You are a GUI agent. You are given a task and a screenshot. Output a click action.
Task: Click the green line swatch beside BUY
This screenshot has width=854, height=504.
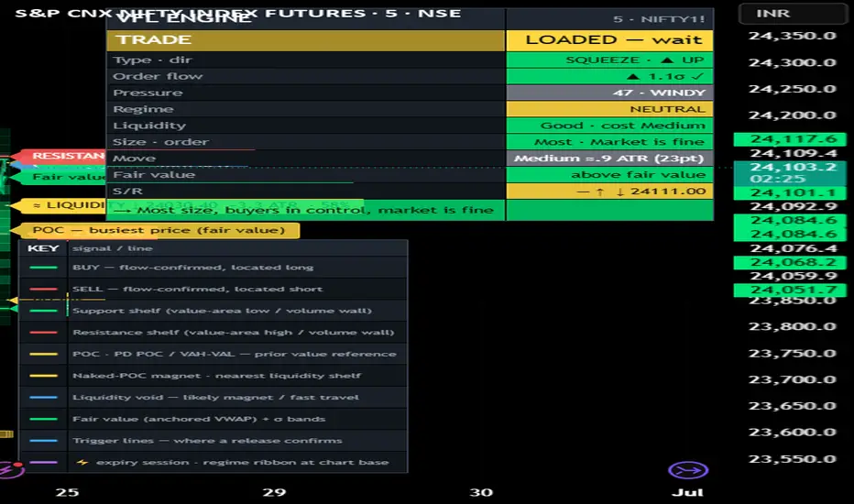click(x=44, y=268)
